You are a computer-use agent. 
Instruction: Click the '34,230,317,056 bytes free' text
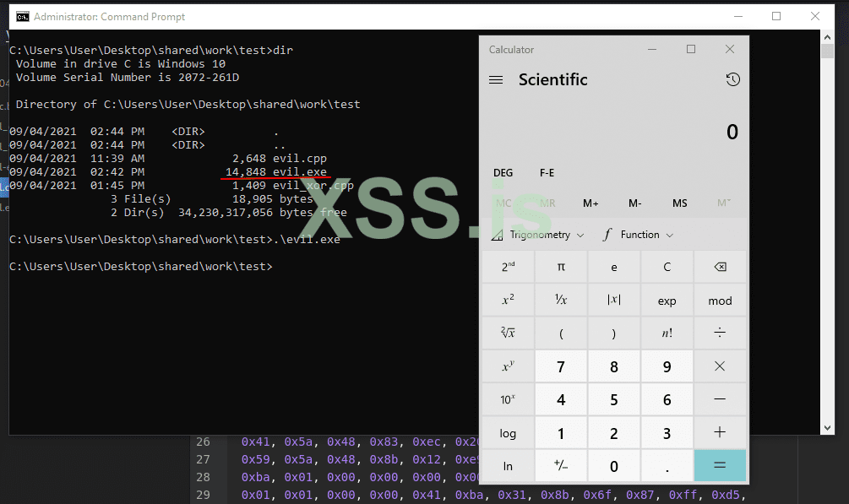coord(263,212)
